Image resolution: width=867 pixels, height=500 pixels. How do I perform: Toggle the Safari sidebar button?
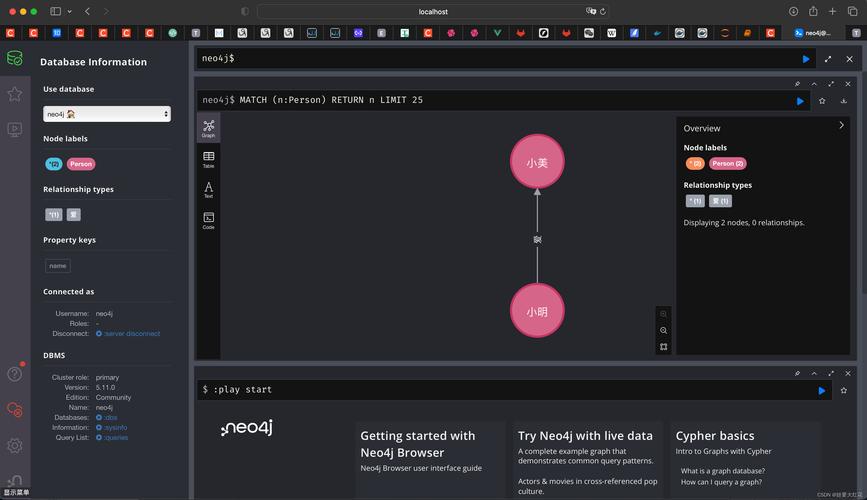[x=55, y=11]
